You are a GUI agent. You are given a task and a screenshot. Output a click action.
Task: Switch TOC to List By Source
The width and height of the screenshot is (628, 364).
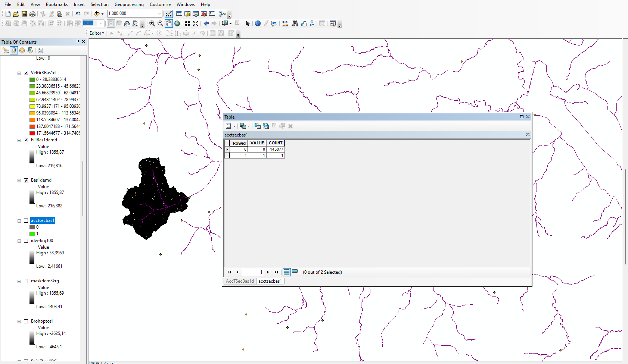14,50
